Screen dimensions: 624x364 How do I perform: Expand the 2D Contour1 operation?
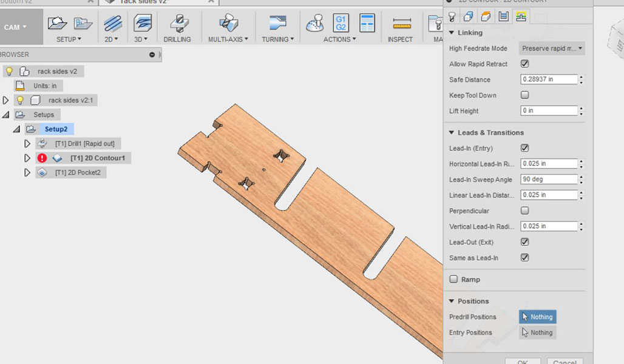[27, 158]
